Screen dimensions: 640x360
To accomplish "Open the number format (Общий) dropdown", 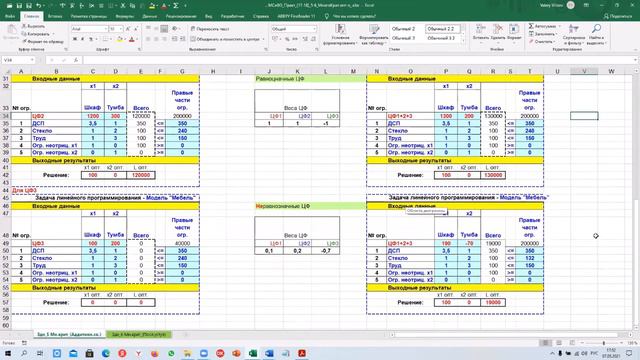I will pyautogui.click(x=314, y=29).
